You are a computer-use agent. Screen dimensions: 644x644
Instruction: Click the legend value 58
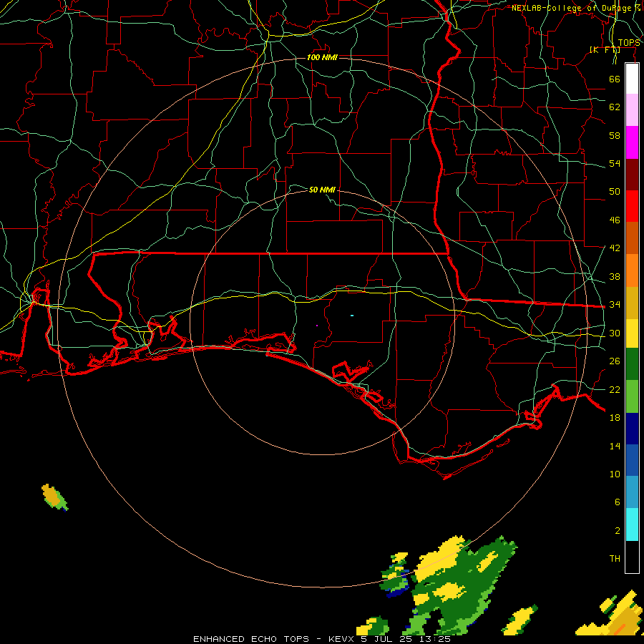click(x=615, y=135)
